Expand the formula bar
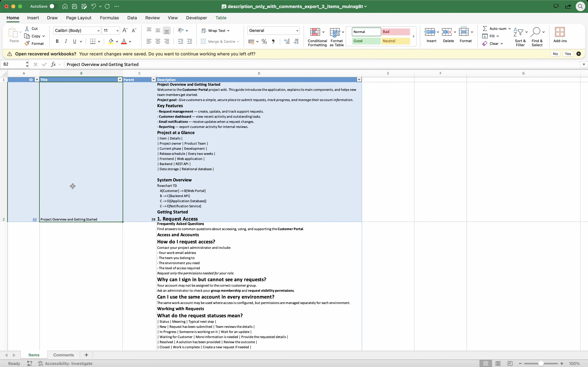Viewport: 588px width, 367px height. pos(584,64)
